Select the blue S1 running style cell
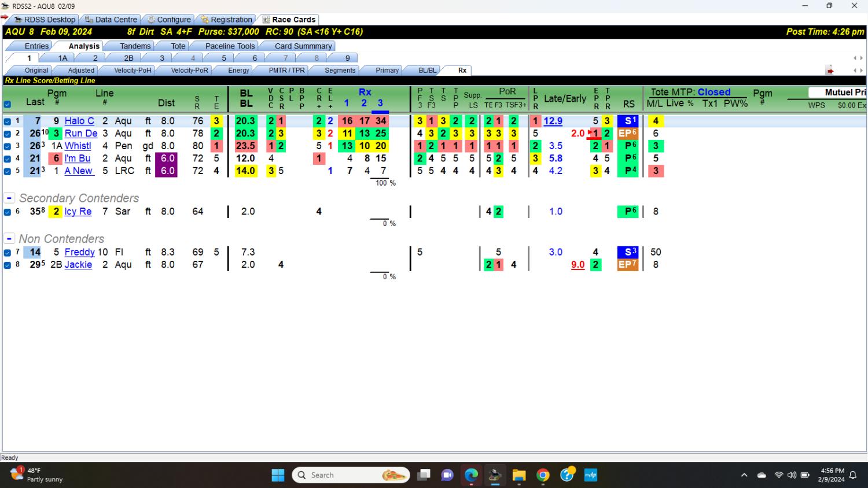 (x=628, y=121)
